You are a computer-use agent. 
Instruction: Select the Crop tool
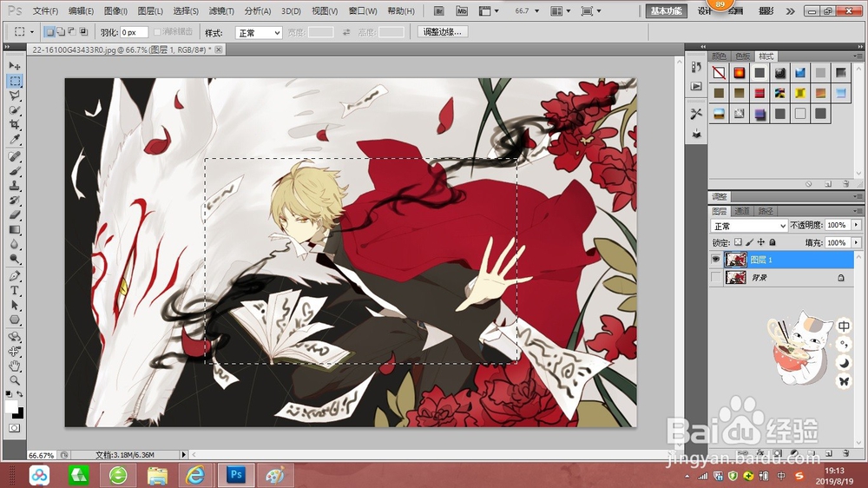15,125
